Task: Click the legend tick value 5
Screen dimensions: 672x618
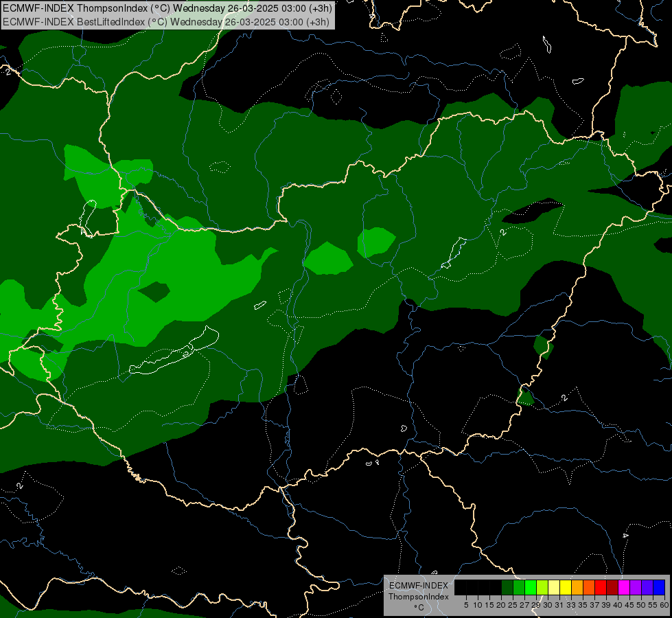Action: pos(466,605)
